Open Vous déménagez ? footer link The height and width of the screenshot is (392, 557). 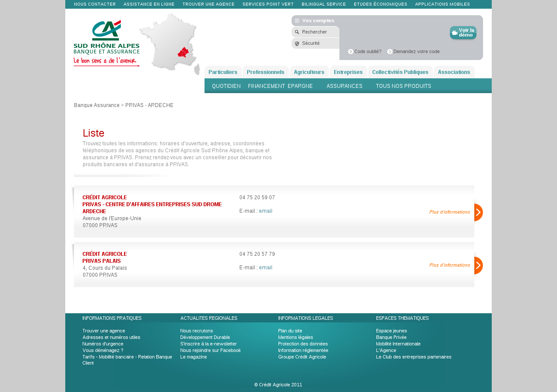(x=103, y=350)
